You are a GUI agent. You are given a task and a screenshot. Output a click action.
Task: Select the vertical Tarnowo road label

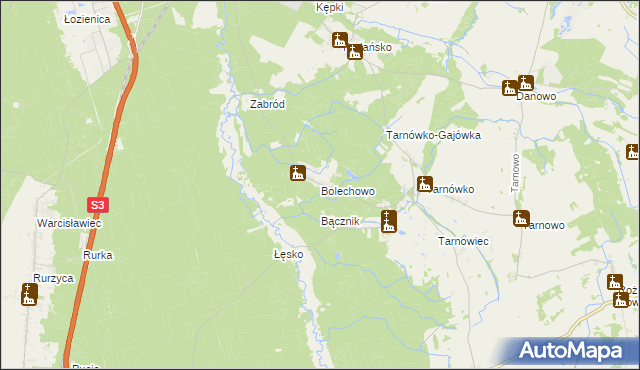point(515,173)
